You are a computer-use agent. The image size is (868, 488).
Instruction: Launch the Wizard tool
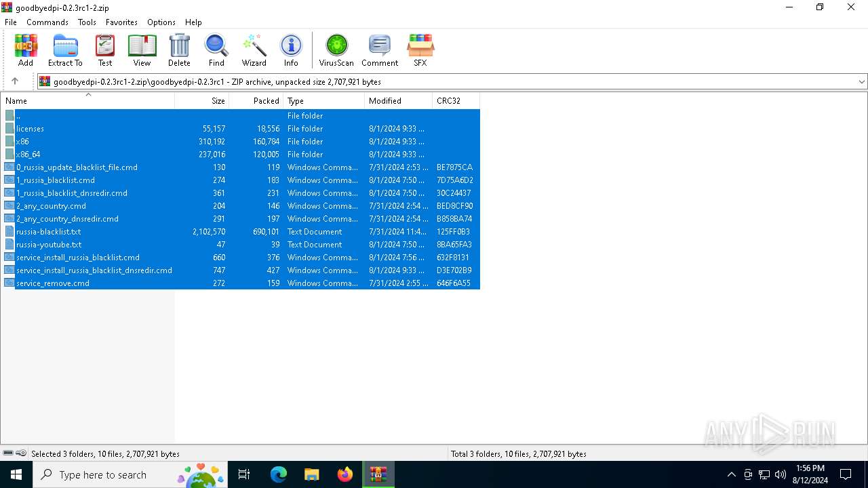254,51
